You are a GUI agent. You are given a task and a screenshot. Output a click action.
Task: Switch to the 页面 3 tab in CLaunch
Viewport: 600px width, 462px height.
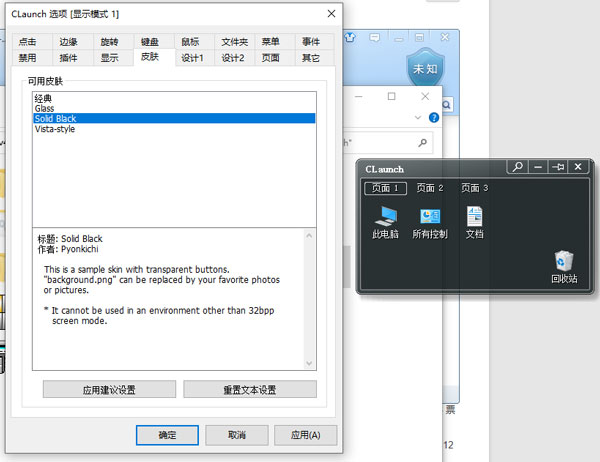click(474, 188)
